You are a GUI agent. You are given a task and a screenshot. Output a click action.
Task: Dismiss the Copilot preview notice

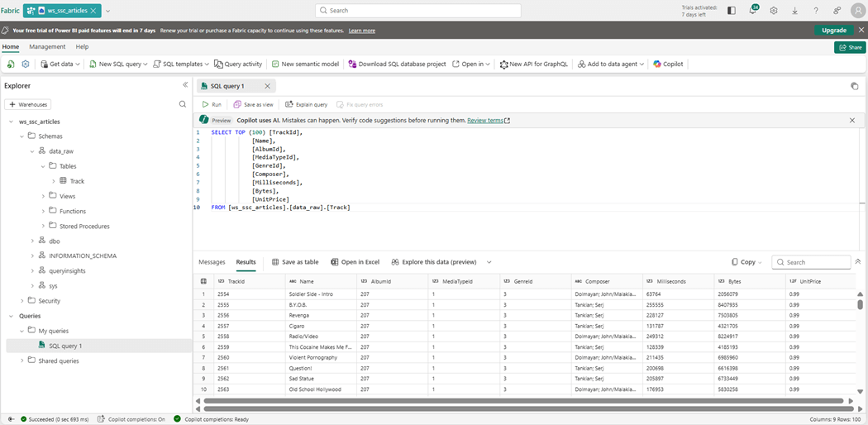click(x=852, y=120)
